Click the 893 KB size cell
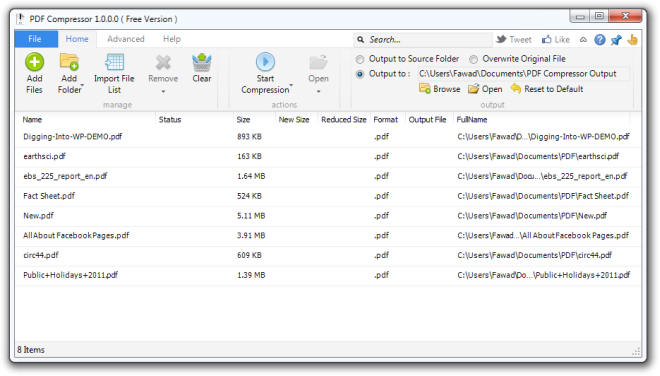This screenshot has height=376, width=660. pos(249,137)
